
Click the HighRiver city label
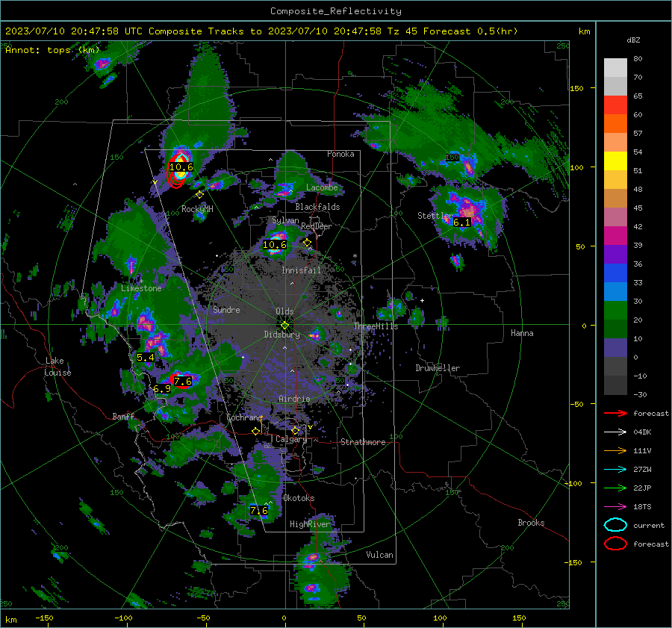click(310, 524)
